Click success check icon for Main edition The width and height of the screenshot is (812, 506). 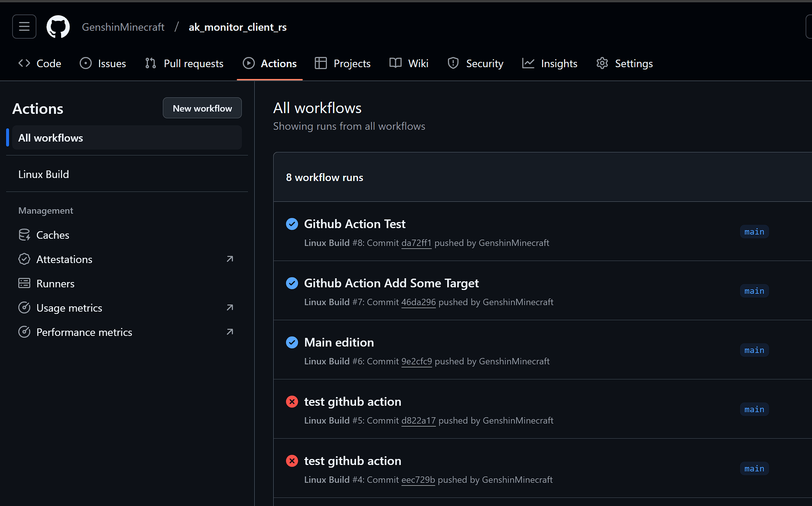tap(292, 342)
